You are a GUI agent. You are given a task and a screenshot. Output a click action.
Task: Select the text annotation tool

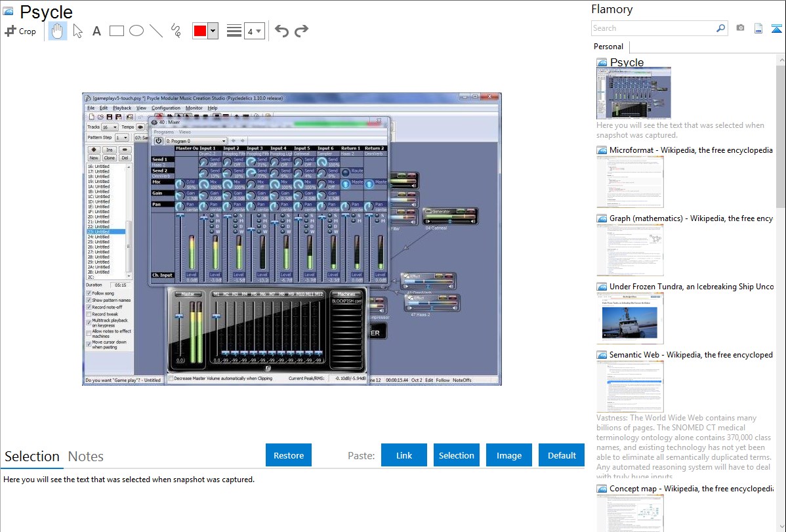point(96,31)
